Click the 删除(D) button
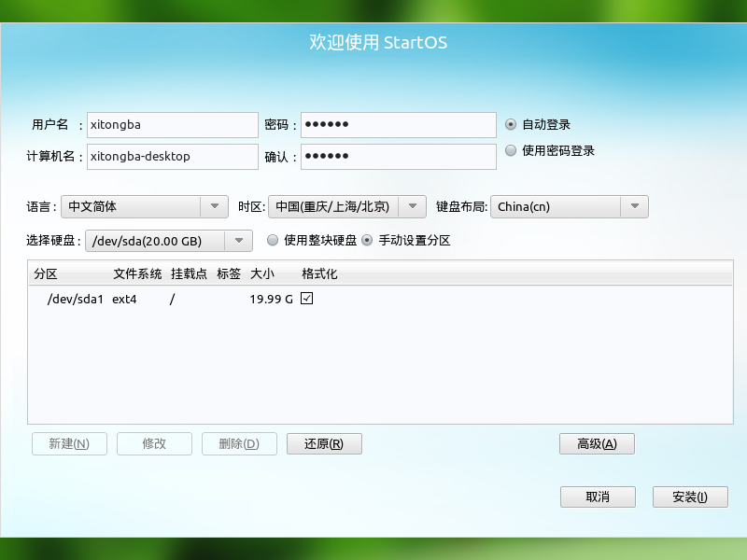The width and height of the screenshot is (747, 560). coord(239,444)
